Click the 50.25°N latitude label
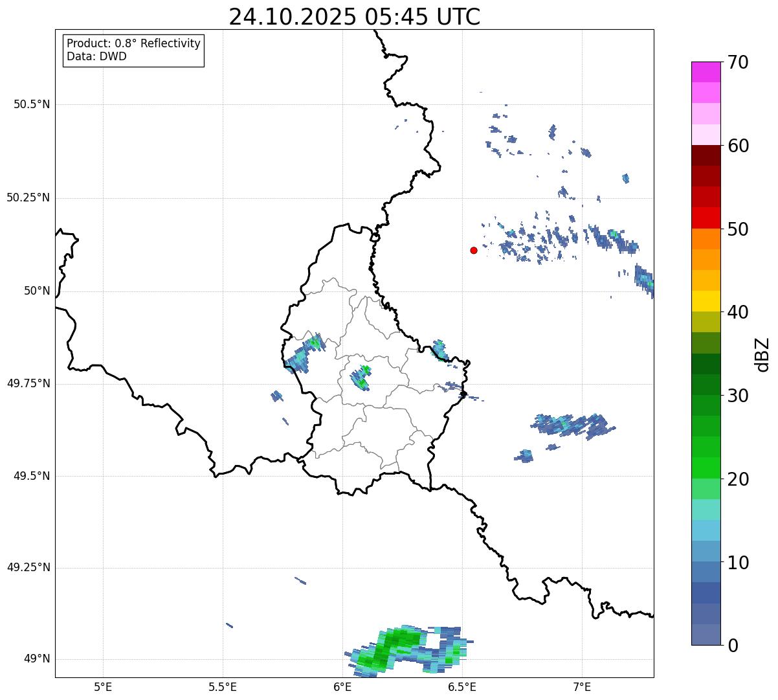 point(28,198)
